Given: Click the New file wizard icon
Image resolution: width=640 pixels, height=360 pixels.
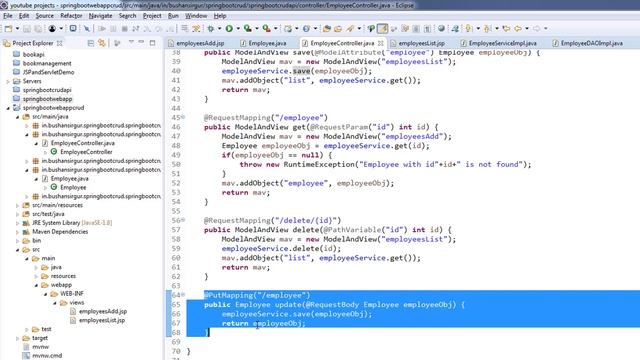Looking at the screenshot, I should coord(8,29).
